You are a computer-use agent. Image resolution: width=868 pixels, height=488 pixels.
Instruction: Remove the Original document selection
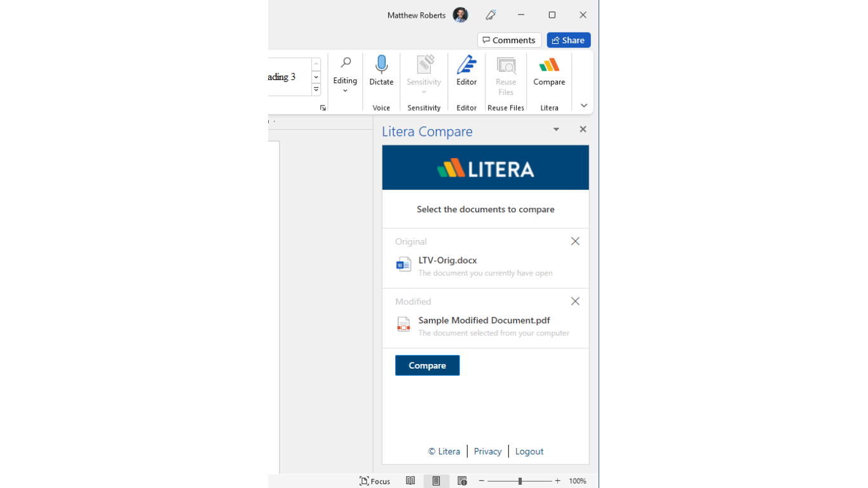click(x=575, y=241)
